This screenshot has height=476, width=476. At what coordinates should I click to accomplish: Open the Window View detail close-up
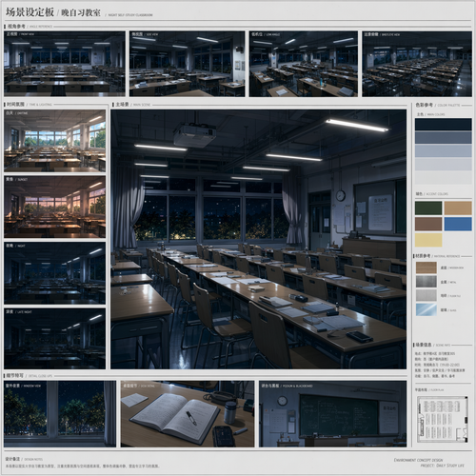click(x=60, y=414)
